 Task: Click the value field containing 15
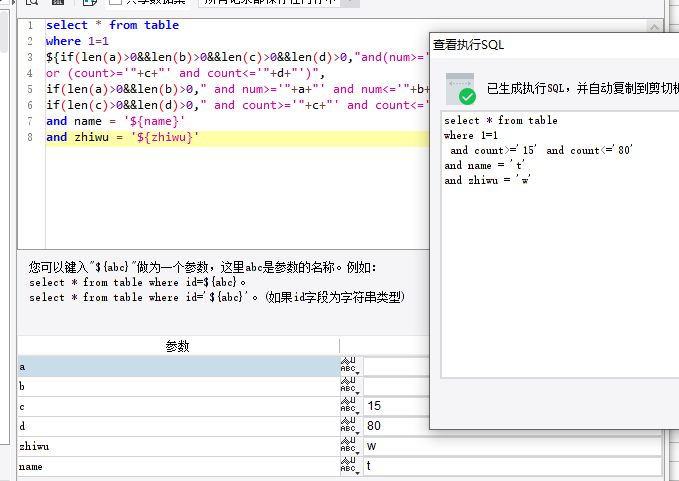(x=396, y=406)
